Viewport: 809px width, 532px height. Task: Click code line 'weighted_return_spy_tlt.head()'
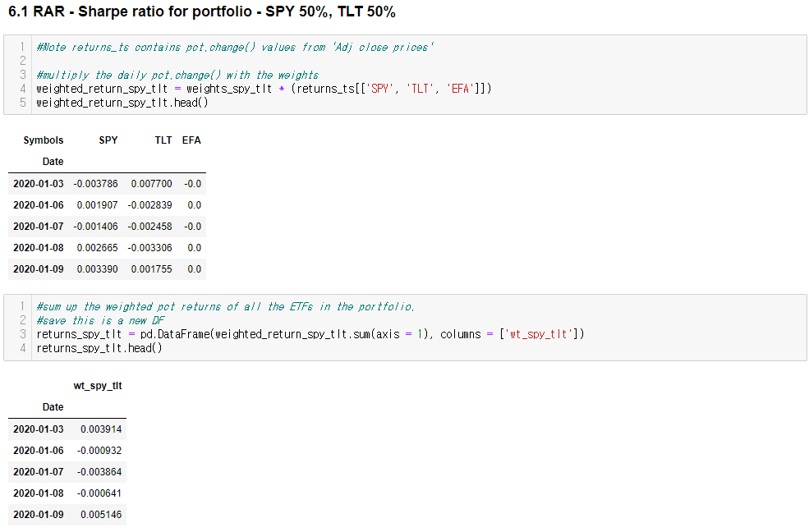[x=122, y=103]
